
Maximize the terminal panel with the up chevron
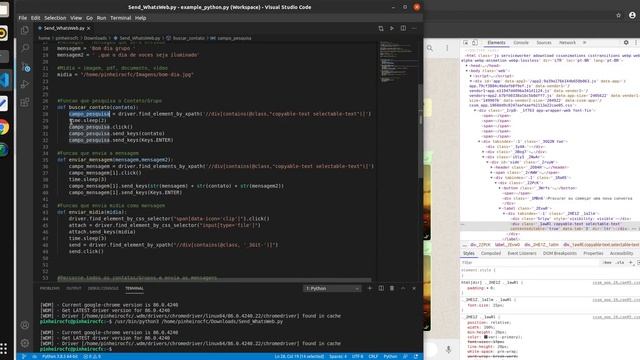click(403, 288)
